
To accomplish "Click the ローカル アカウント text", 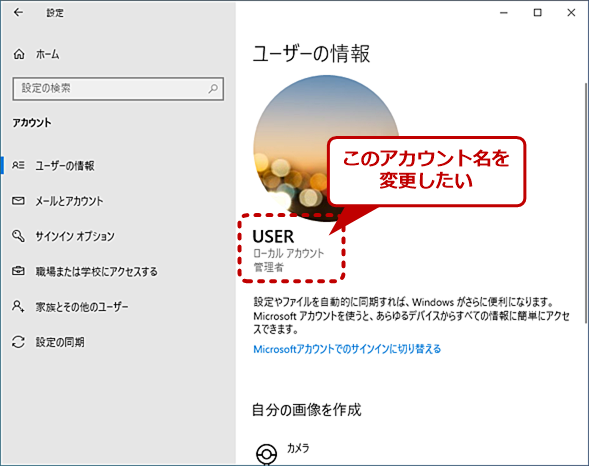I will point(288,253).
